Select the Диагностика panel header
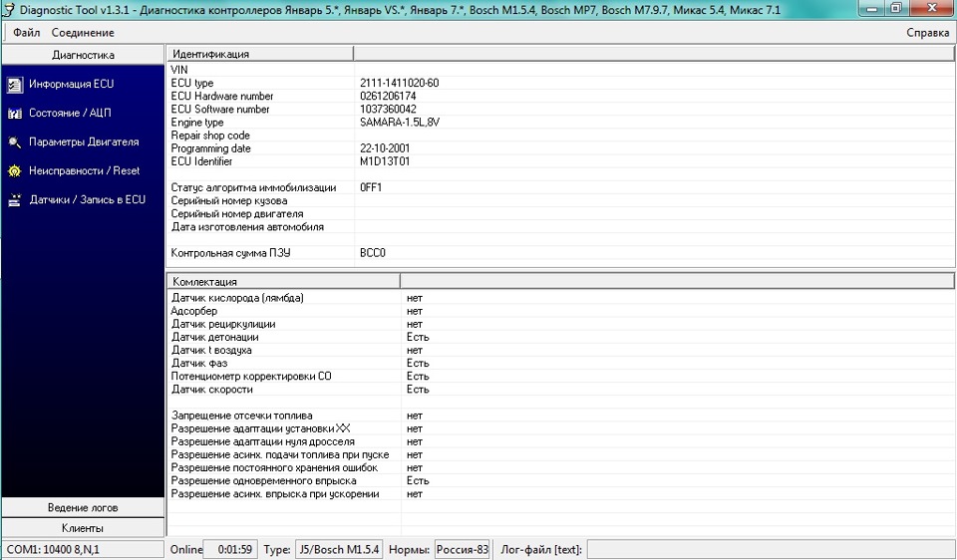Image resolution: width=957 pixels, height=560 pixels. (x=83, y=55)
